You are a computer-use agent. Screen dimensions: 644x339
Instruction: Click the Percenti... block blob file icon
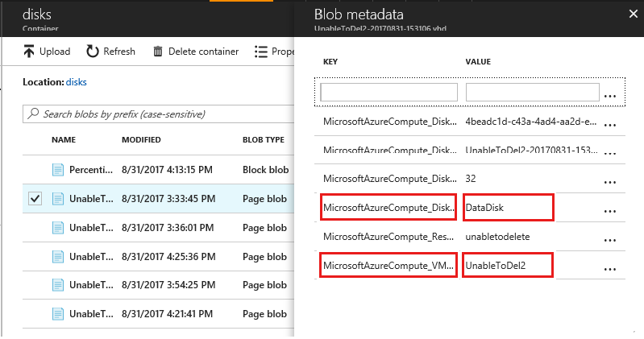57,170
